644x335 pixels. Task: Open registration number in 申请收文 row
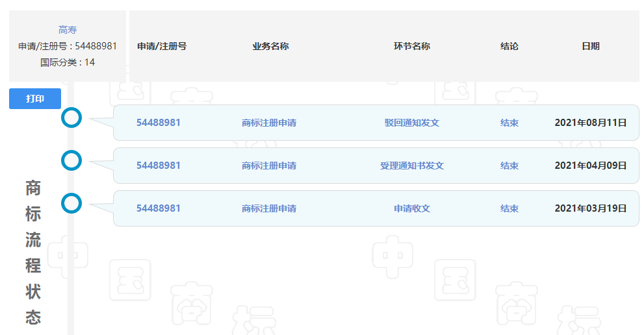point(158,208)
